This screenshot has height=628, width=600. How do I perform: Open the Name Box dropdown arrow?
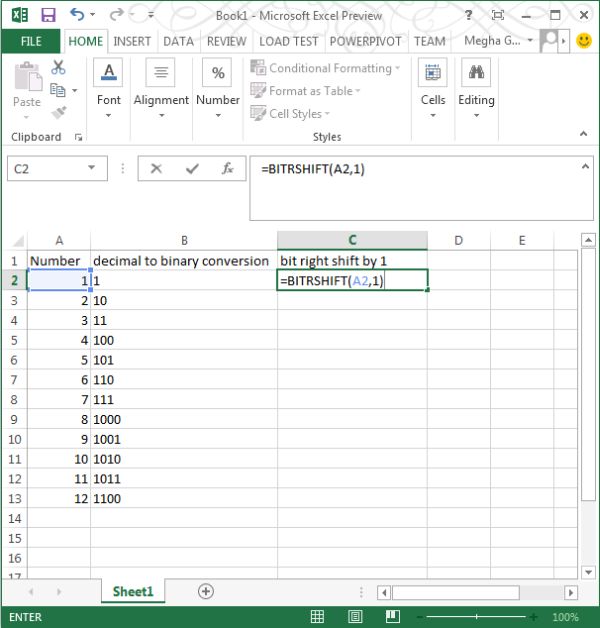click(92, 167)
